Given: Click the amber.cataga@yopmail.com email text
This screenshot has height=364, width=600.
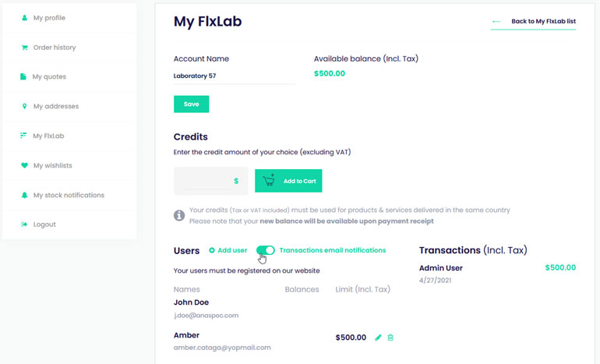Looking at the screenshot, I should point(222,348).
